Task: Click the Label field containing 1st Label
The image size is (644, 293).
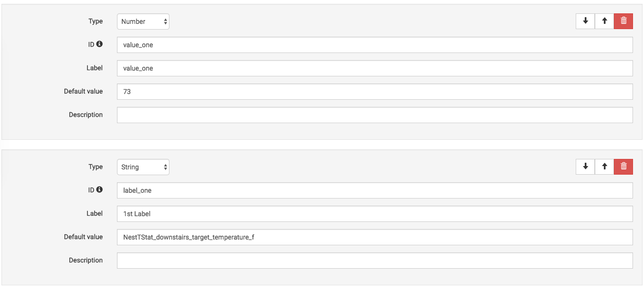Action: coord(375,214)
